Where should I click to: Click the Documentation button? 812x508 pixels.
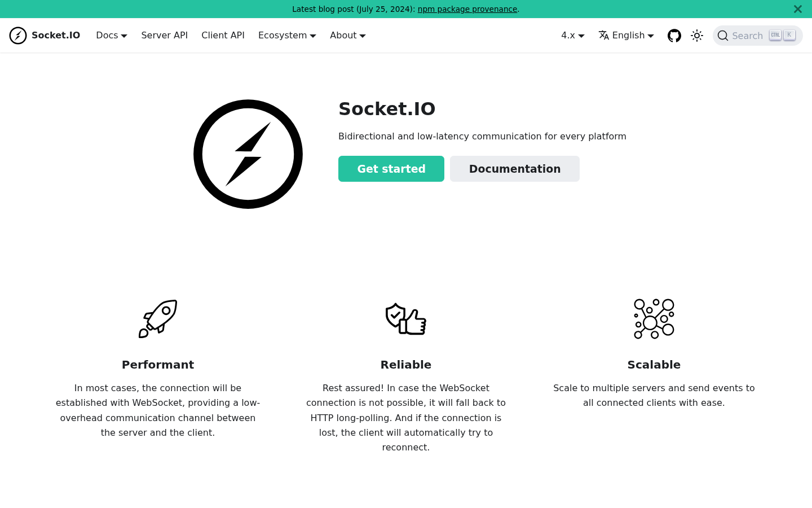515,169
